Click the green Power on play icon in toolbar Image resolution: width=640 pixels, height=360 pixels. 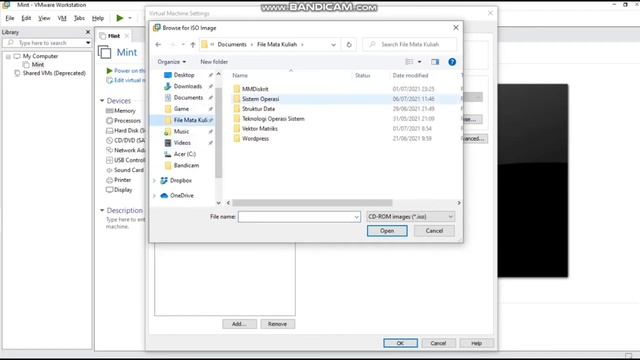[120, 18]
